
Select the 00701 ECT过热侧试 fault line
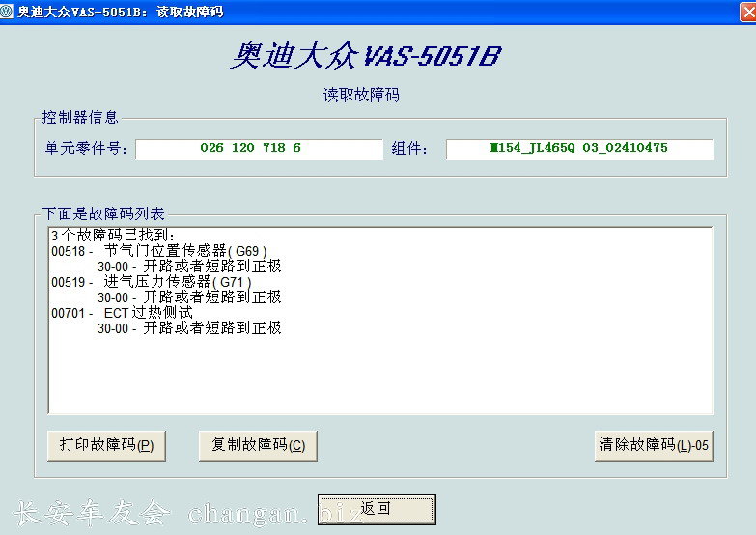pyautogui.click(x=122, y=313)
